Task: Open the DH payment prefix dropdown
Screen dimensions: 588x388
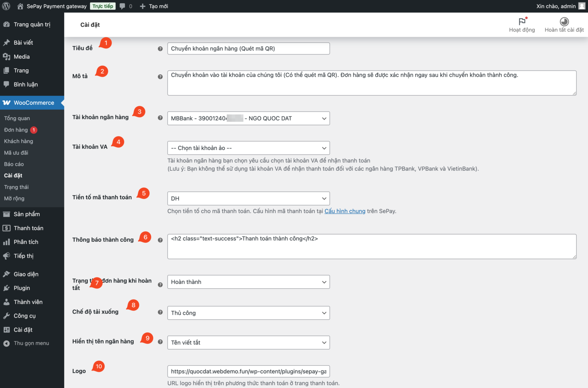Action: click(x=248, y=198)
